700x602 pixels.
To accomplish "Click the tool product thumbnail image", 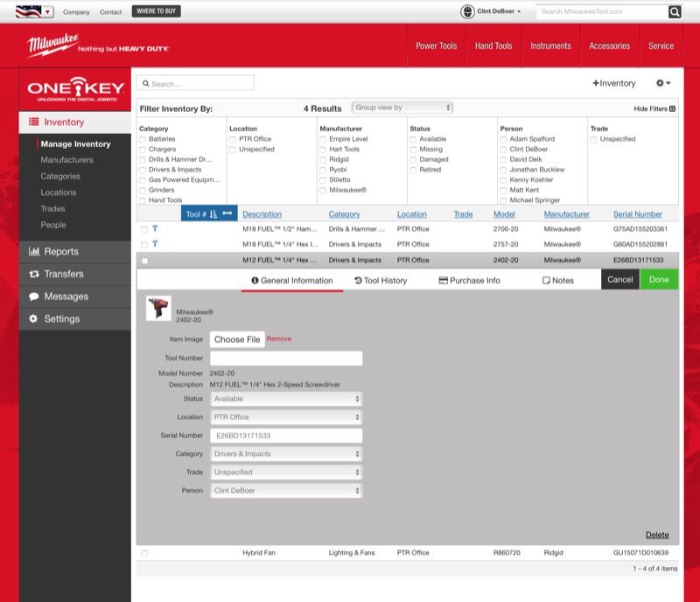I will point(158,310).
